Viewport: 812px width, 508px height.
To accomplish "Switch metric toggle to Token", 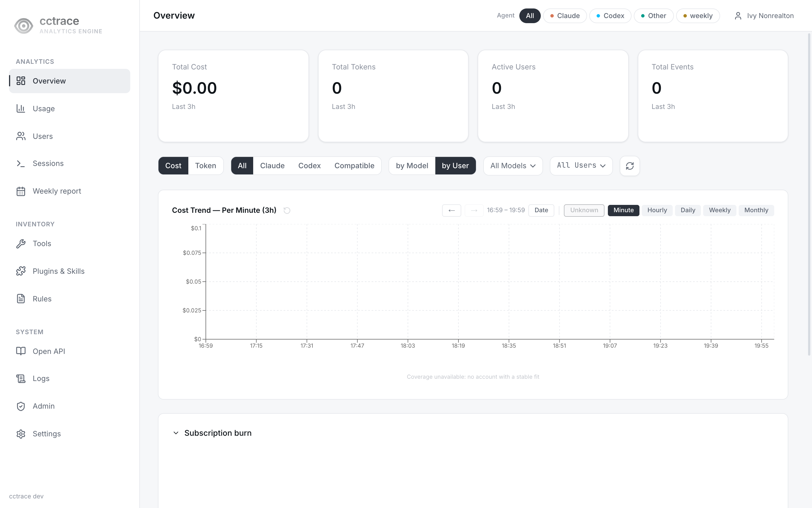I will point(206,166).
